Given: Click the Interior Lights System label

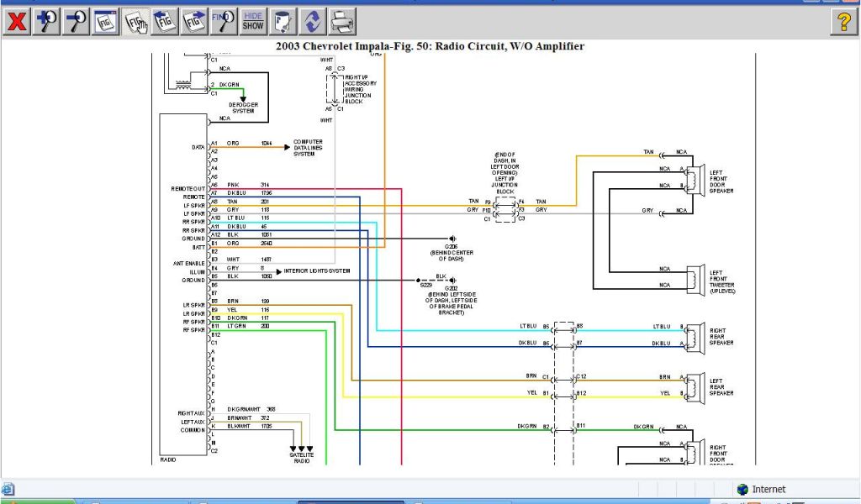Looking at the screenshot, I should (x=316, y=270).
